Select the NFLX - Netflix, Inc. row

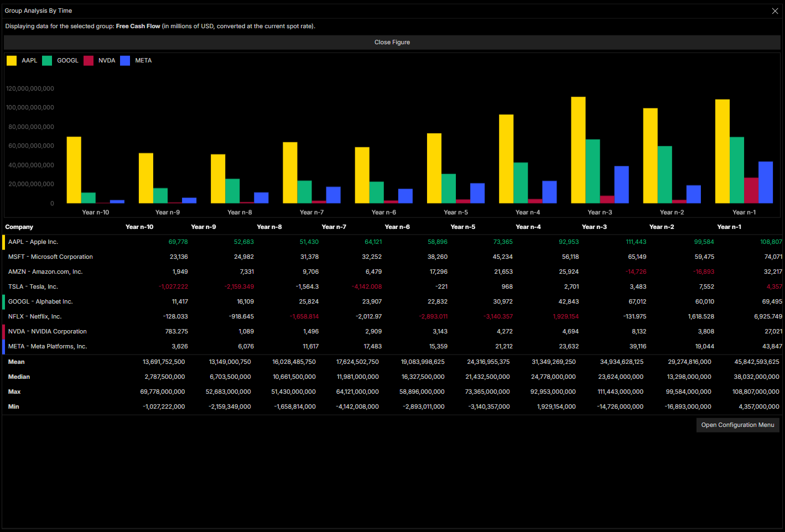coord(392,316)
